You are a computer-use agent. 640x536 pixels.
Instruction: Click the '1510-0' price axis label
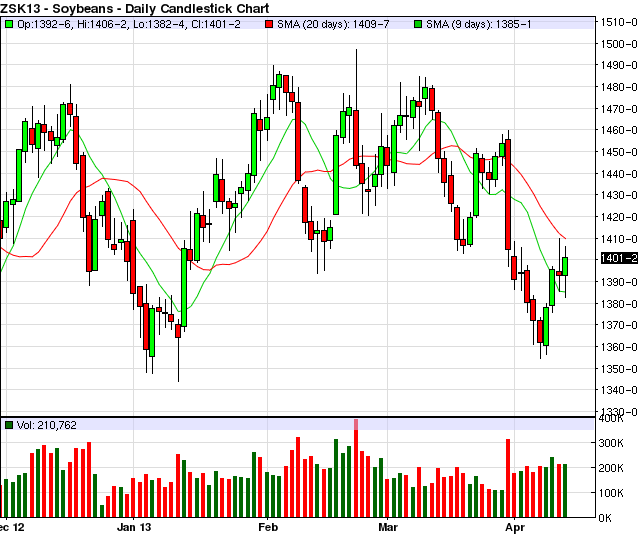coord(619,22)
